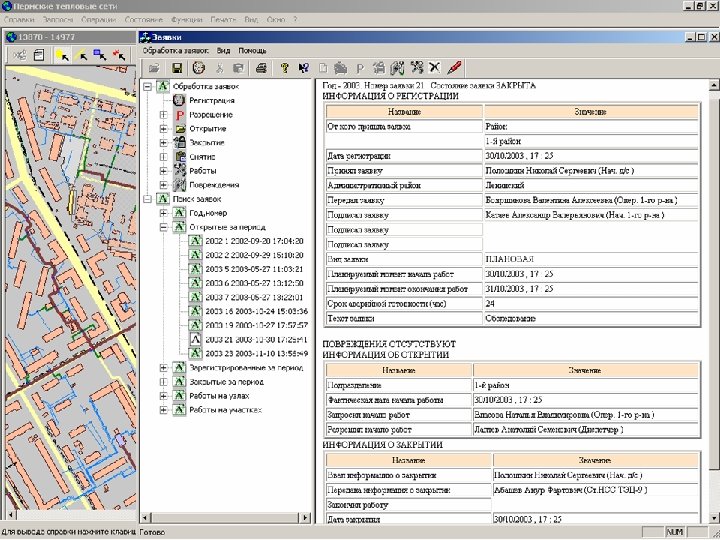Expand the Год,номер tree node

click(163, 213)
